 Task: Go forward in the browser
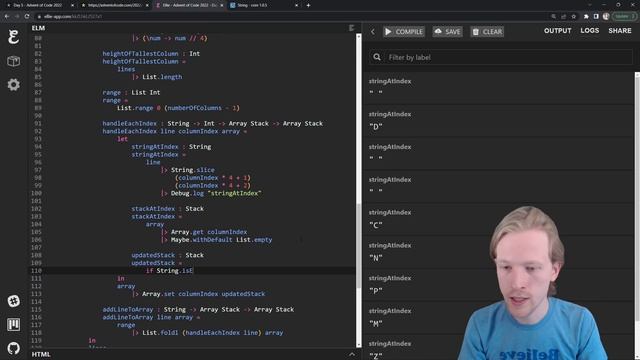click(x=17, y=16)
